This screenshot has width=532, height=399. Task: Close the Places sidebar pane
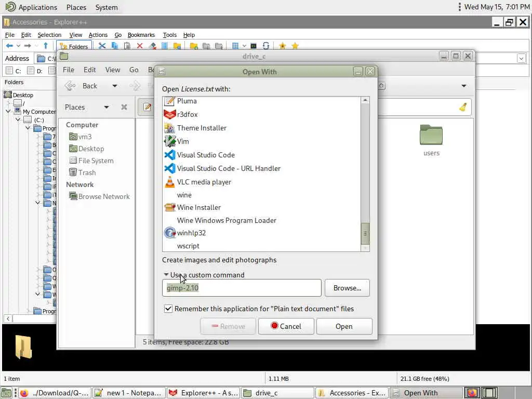pos(124,107)
